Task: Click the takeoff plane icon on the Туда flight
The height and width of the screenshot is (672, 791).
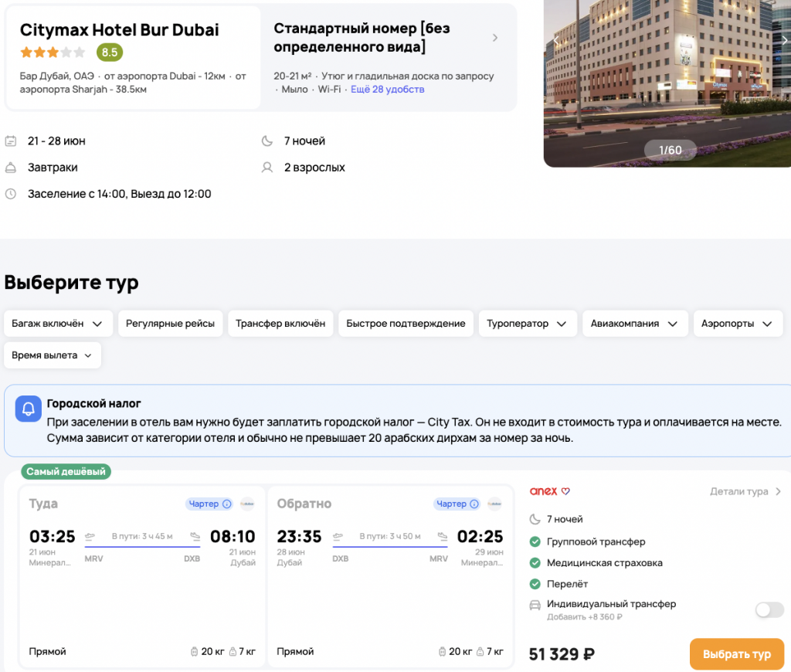Action: coord(90,536)
